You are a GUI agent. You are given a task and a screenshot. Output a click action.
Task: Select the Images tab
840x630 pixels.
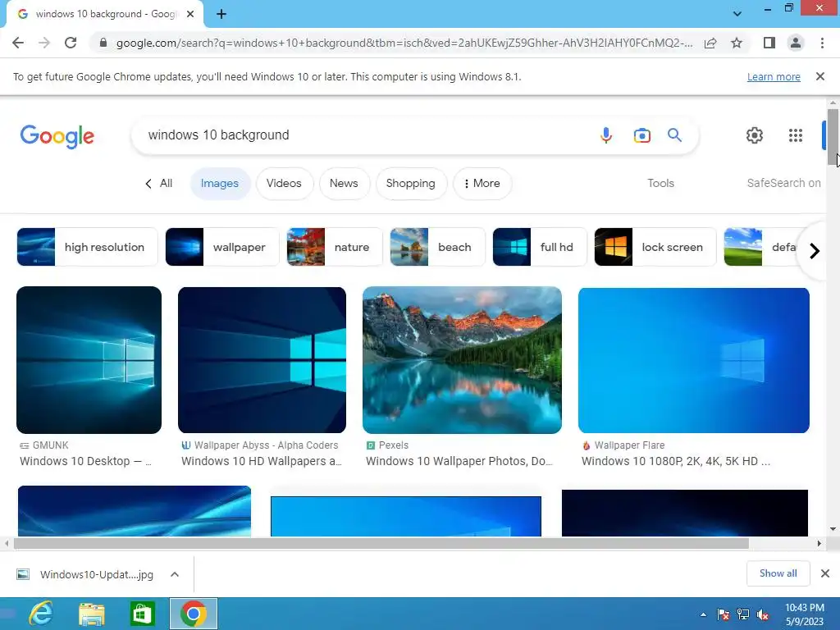[x=220, y=183]
